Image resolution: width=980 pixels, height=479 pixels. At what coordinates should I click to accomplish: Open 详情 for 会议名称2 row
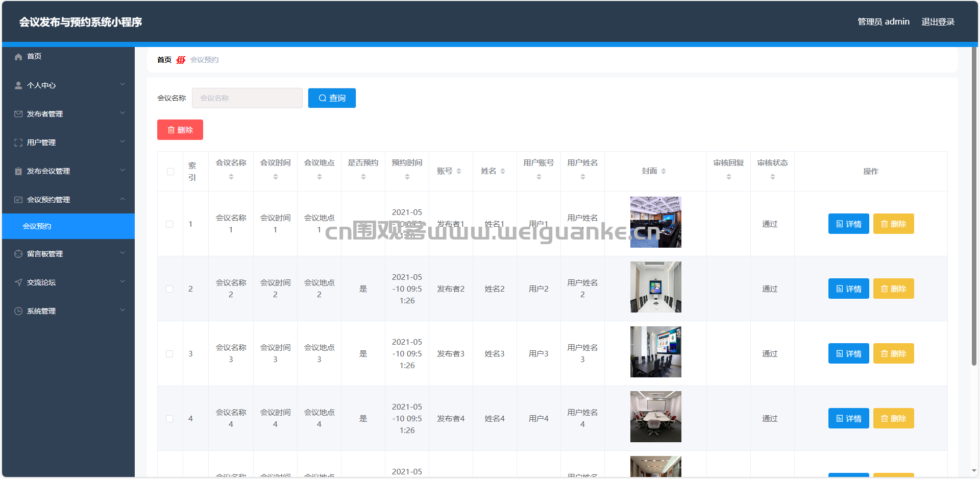[848, 289]
